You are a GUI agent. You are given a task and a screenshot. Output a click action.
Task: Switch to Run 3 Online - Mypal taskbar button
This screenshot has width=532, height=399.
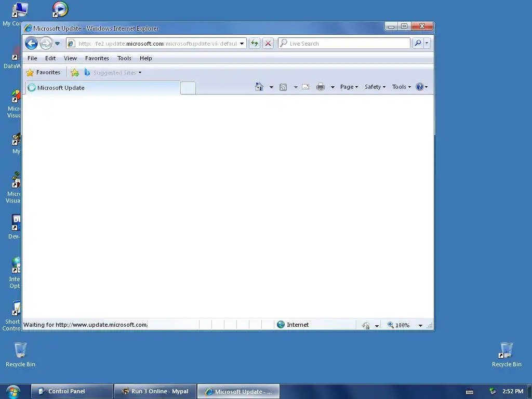tap(155, 391)
